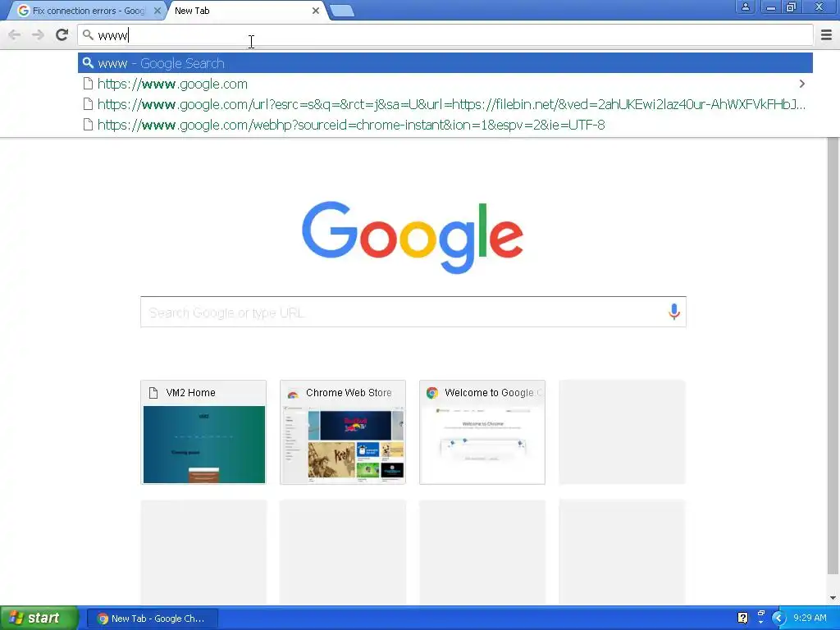Click the forward navigation arrow
The image size is (840, 630).
[38, 35]
